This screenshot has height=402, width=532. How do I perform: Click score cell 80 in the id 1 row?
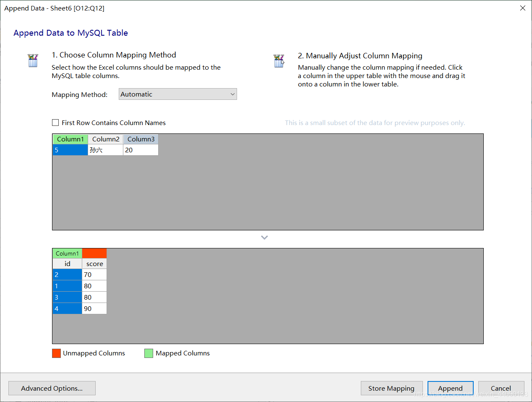(x=94, y=286)
